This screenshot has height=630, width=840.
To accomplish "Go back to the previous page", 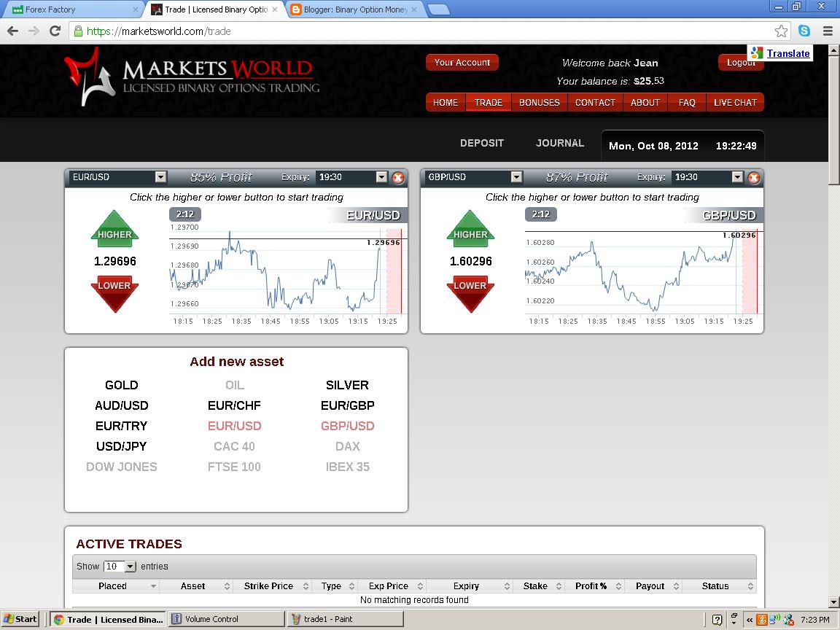I will tap(13, 31).
